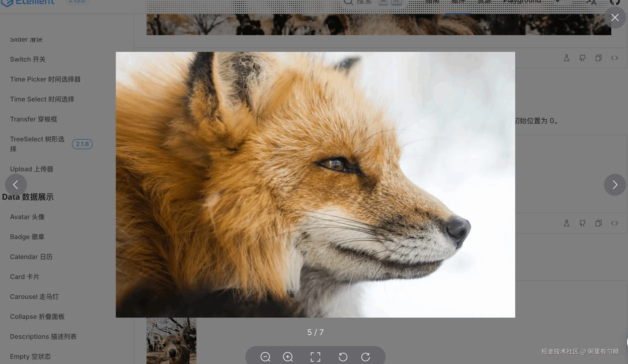This screenshot has width=628, height=364.
Task: Edit lower demo on GitHub icon
Action: point(582,223)
